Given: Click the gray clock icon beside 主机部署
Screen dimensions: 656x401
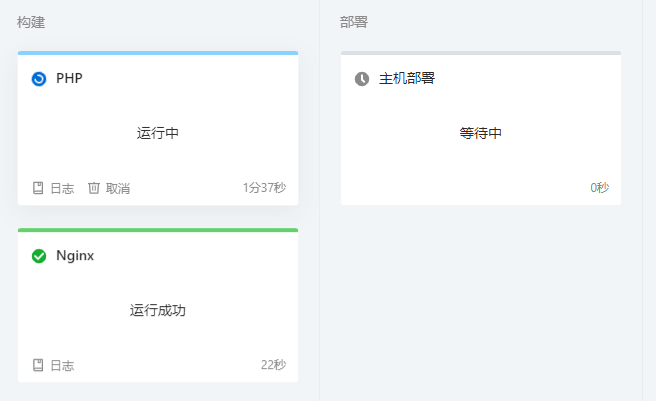Looking at the screenshot, I should pyautogui.click(x=362, y=79).
